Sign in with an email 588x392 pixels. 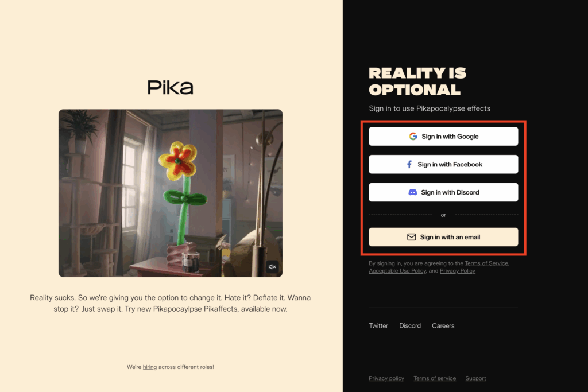[x=443, y=237]
